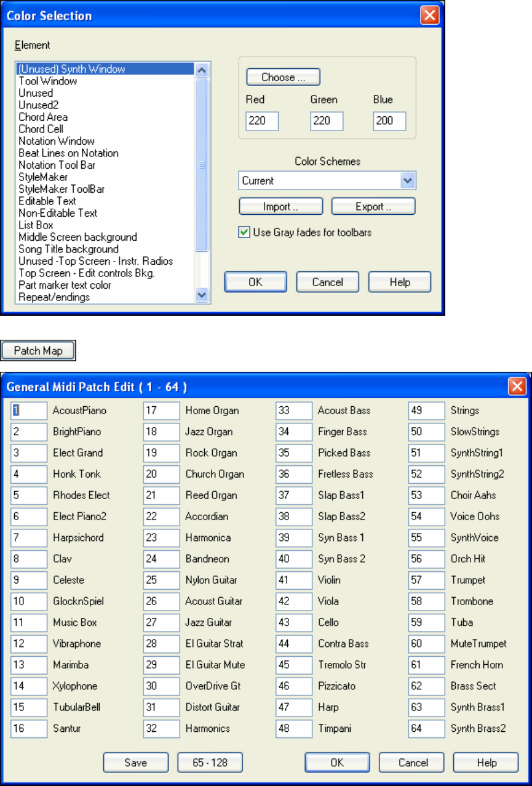Click the Nylon Guitar patch number field
532x786 pixels.
[x=161, y=580]
